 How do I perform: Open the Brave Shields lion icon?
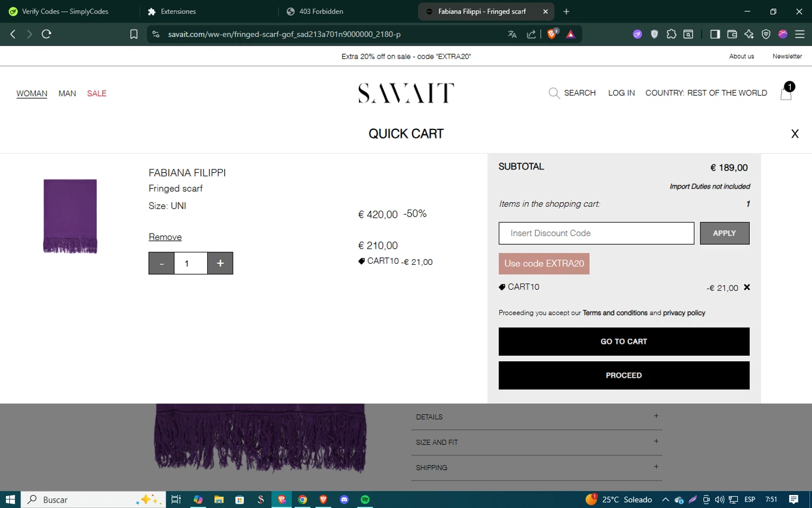tap(552, 34)
